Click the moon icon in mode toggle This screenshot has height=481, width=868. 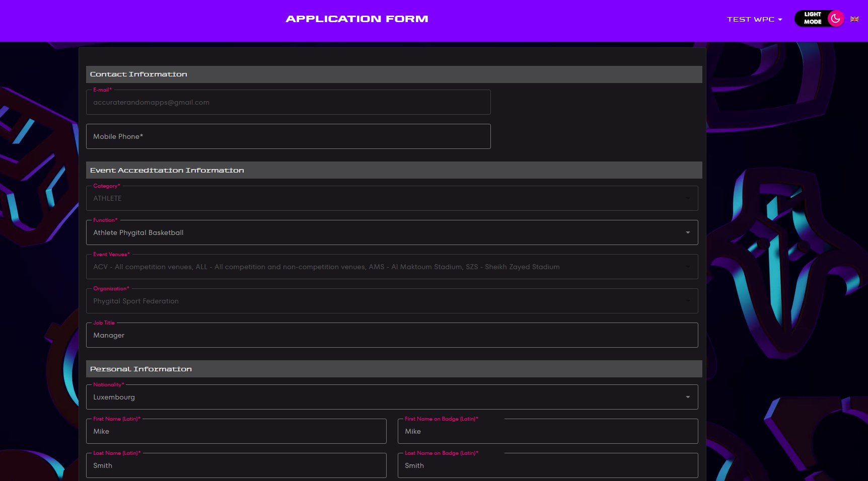pos(835,19)
